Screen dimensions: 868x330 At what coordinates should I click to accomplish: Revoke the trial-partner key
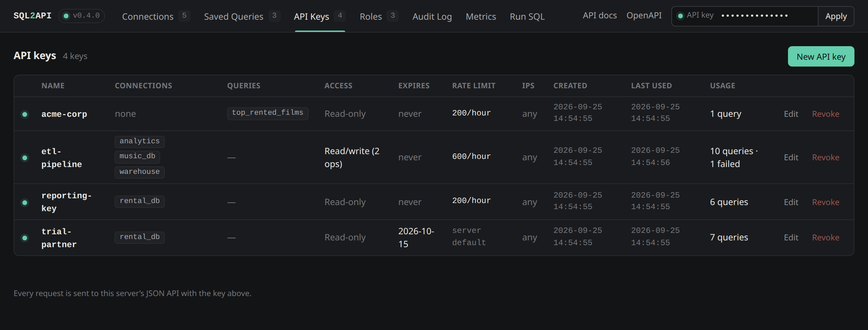pyautogui.click(x=826, y=238)
